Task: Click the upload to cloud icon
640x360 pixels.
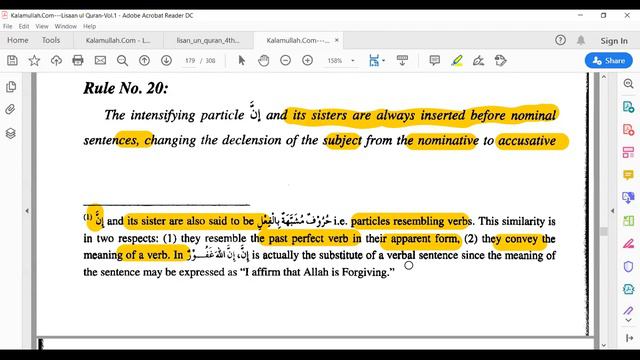Action: [56, 60]
